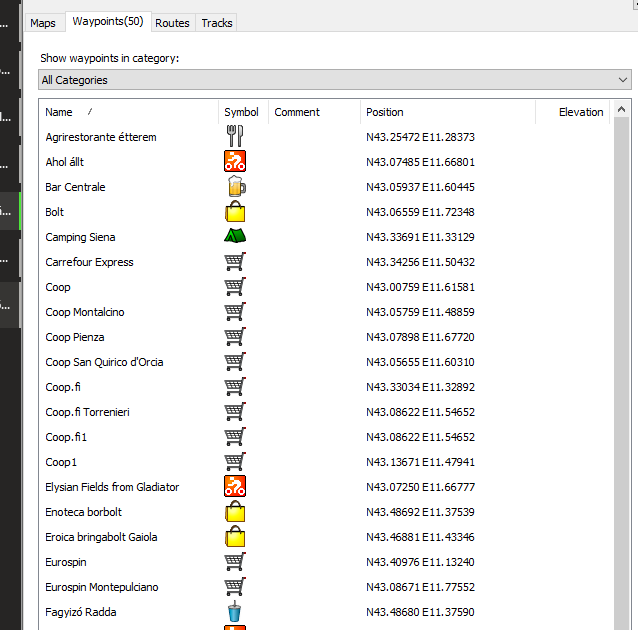Click the shopping bag icon for Enoteca borbolt
This screenshot has height=630, width=638.
235,511
